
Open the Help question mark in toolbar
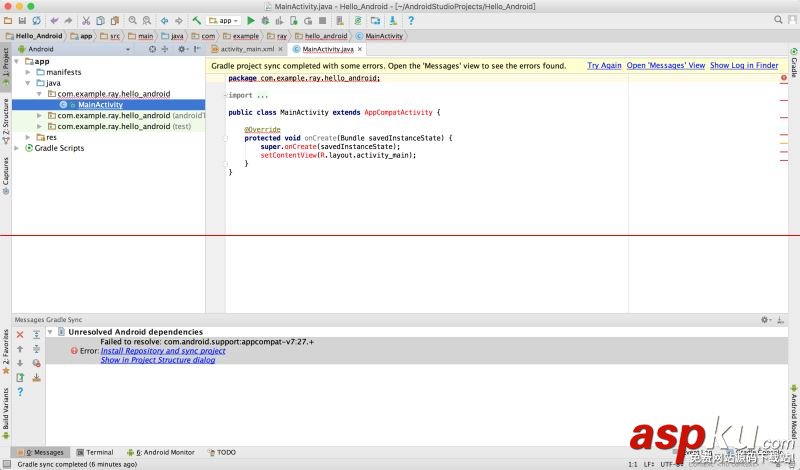pyautogui.click(x=411, y=20)
